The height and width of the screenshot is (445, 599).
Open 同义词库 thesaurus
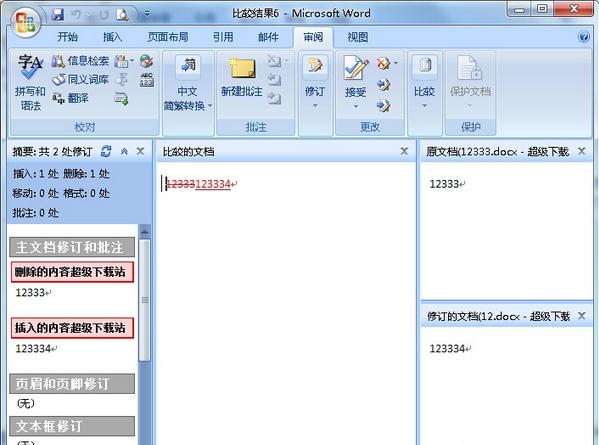click(80, 79)
